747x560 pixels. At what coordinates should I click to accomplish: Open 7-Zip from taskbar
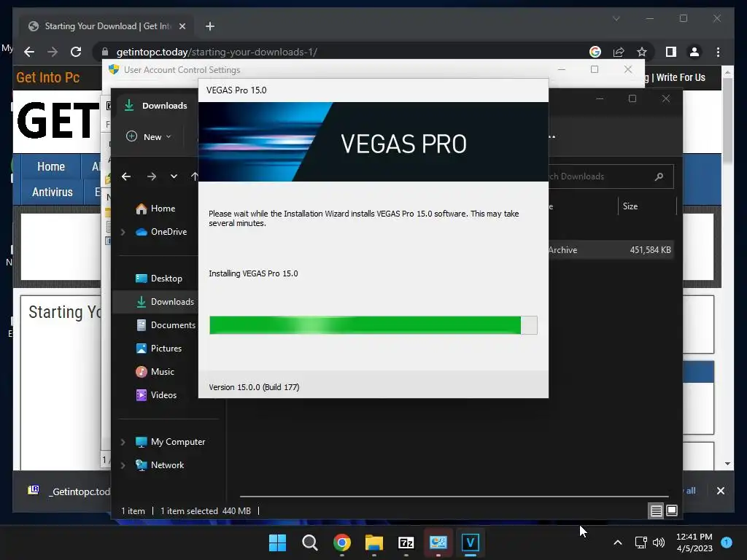click(406, 542)
